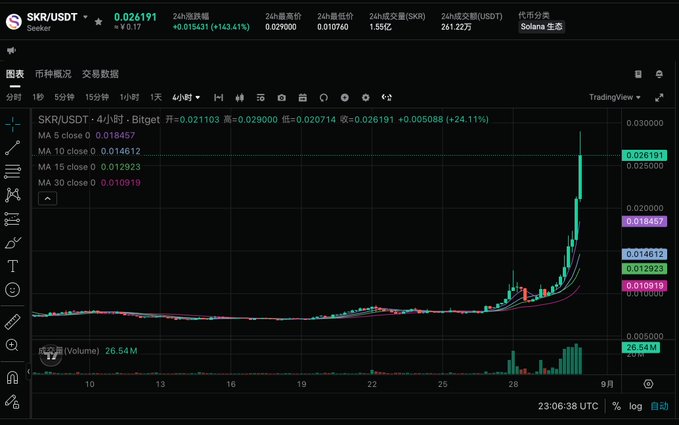Select the 分时 interval
Viewport: 679px width, 425px height.
click(13, 97)
